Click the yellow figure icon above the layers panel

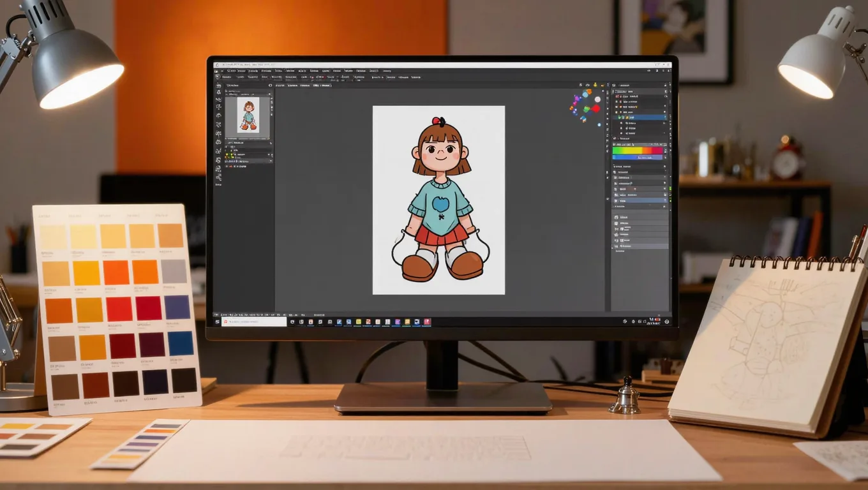(x=595, y=85)
